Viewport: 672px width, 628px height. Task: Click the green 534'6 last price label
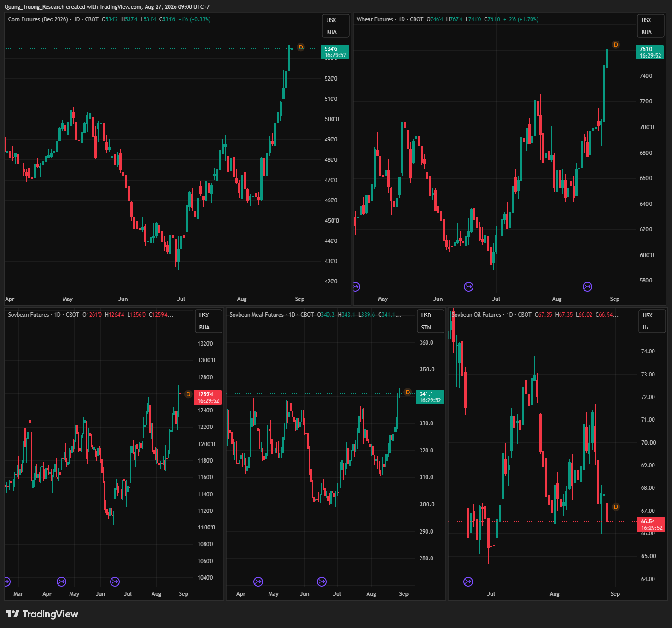pyautogui.click(x=335, y=52)
